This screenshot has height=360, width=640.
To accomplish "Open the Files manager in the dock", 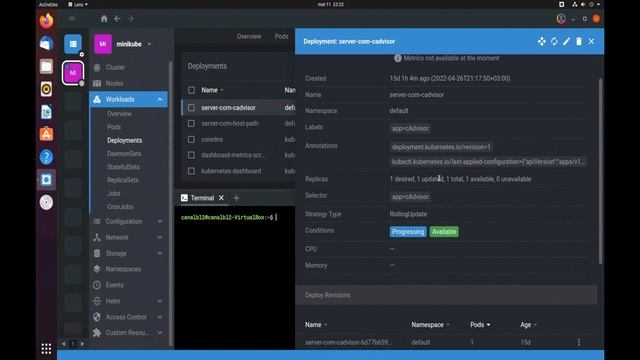I will point(46,66).
